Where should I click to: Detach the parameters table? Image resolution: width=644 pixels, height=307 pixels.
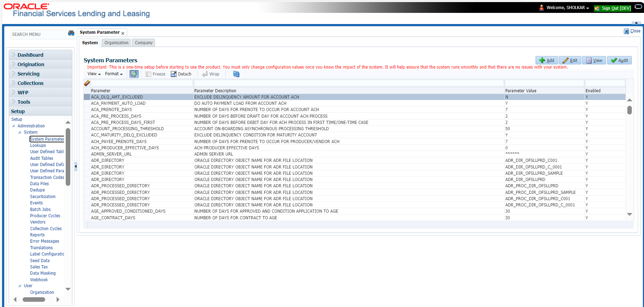click(x=181, y=74)
